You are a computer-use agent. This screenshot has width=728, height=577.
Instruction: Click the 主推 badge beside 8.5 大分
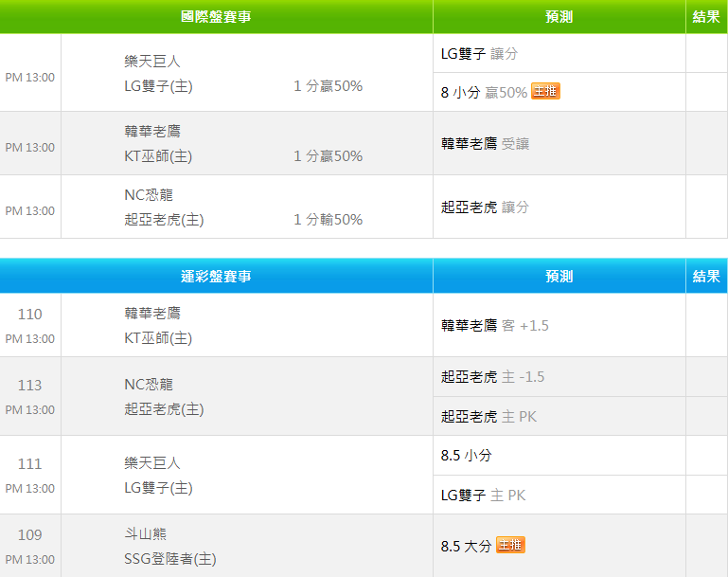click(x=510, y=545)
